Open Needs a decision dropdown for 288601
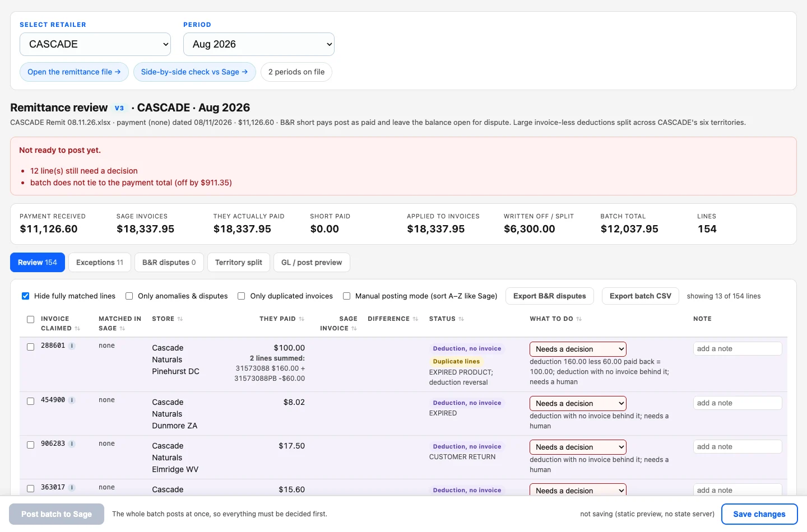 point(578,349)
